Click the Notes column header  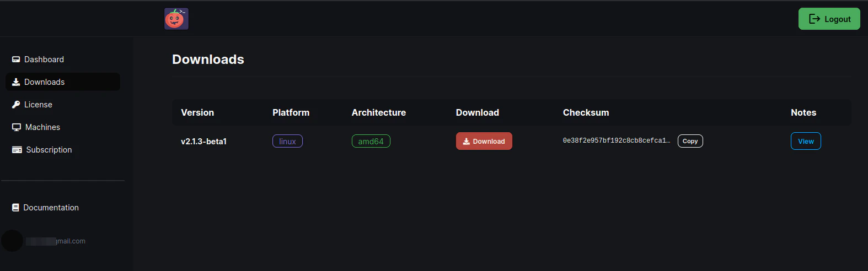[803, 112]
